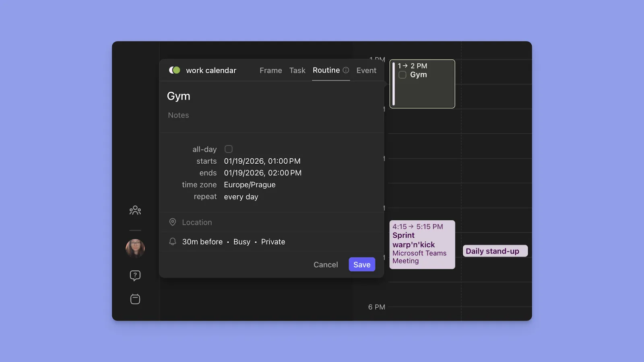The image size is (644, 362).
Task: Change the 30m before reminder
Action: [202, 242]
